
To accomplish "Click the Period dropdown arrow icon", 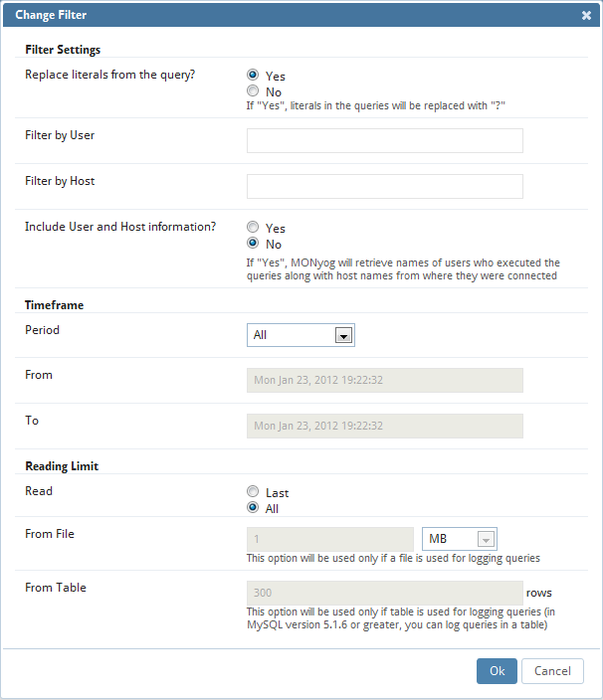I will click(343, 335).
